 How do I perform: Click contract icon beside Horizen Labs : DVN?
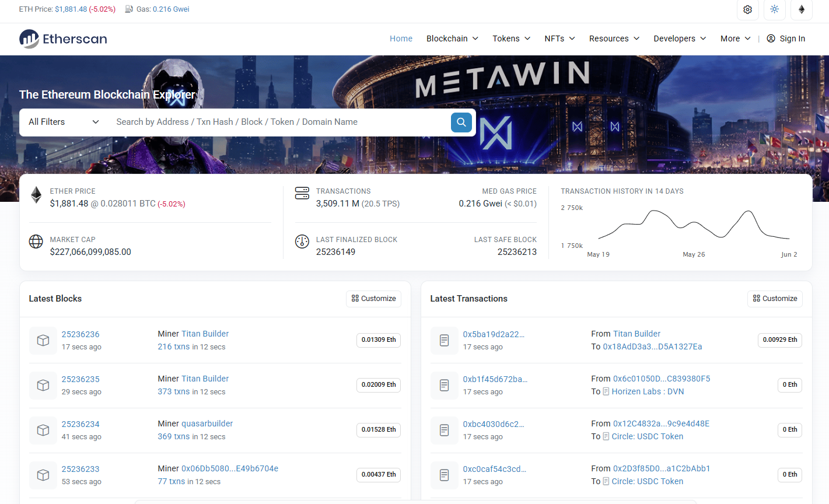(x=606, y=391)
